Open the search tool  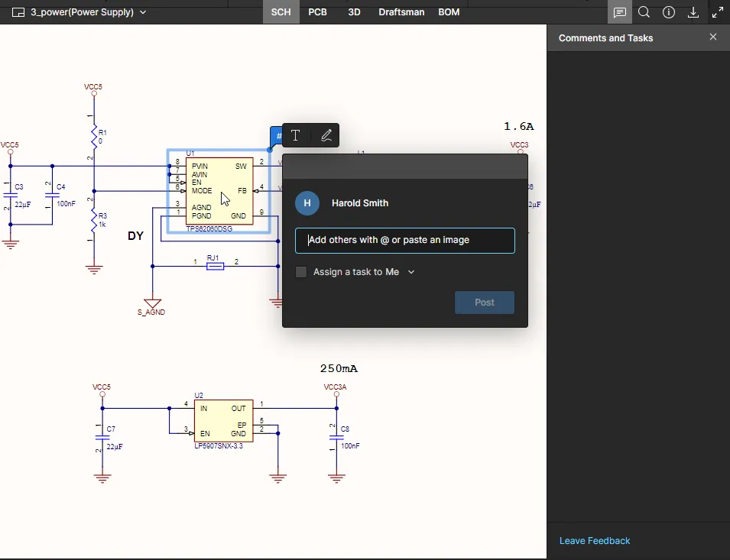(644, 12)
